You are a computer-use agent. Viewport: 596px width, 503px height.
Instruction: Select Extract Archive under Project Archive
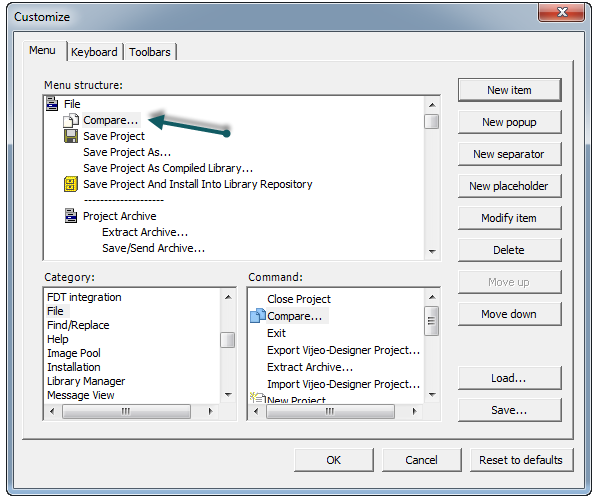[x=145, y=232]
